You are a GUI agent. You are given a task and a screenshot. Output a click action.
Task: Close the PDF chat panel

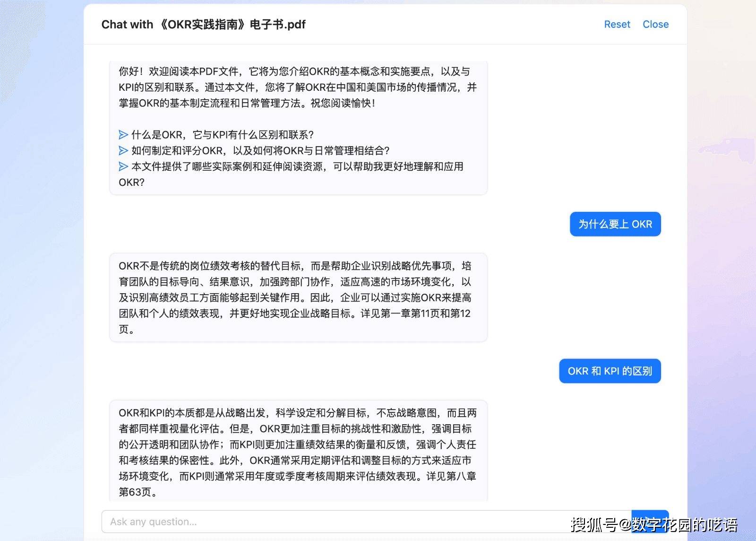tap(655, 24)
